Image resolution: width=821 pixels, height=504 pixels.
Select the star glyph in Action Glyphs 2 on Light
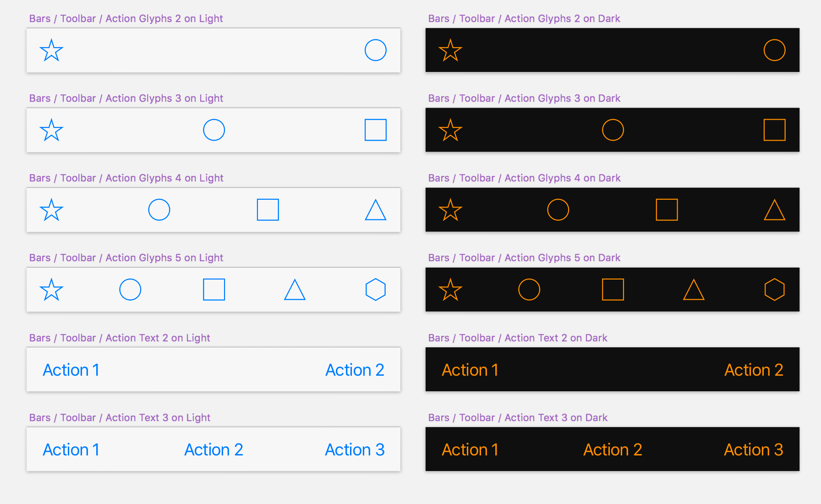pos(51,50)
